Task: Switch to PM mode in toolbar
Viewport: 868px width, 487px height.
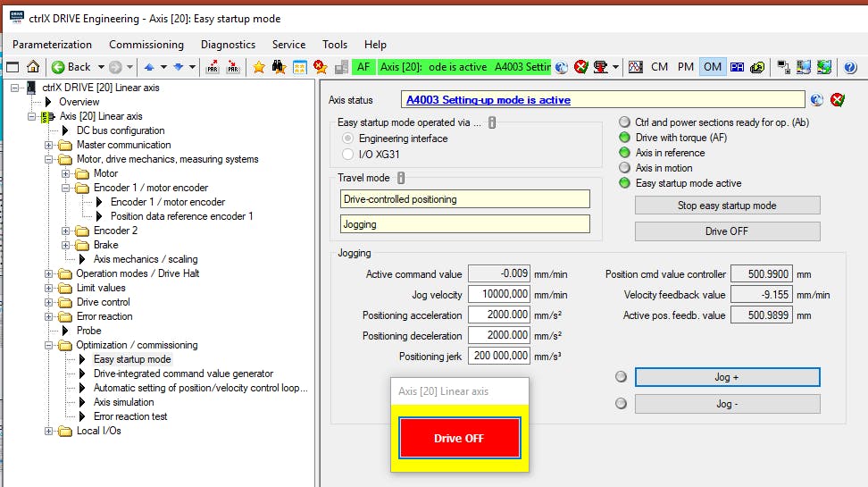Action: 685,67
